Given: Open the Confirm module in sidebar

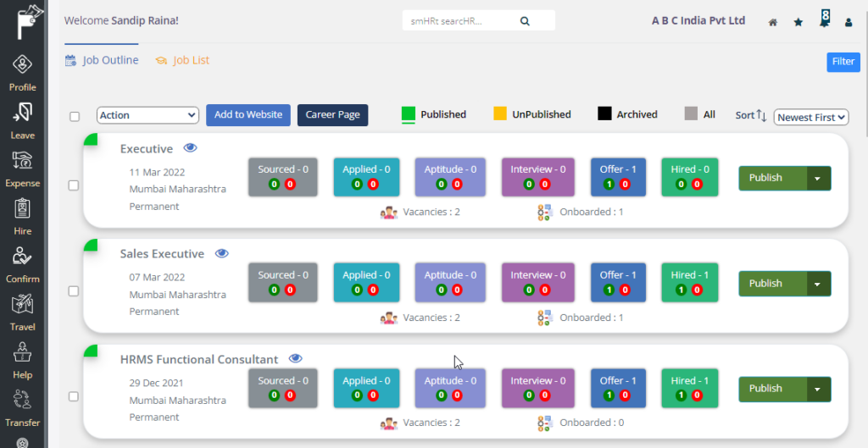Looking at the screenshot, I should 22,265.
